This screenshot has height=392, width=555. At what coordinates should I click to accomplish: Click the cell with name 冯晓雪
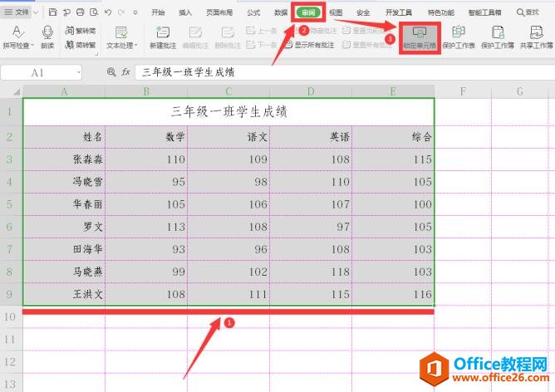tap(64, 182)
